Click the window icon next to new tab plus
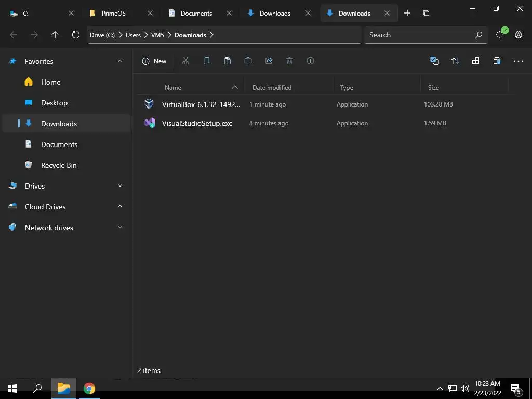 [x=426, y=13]
